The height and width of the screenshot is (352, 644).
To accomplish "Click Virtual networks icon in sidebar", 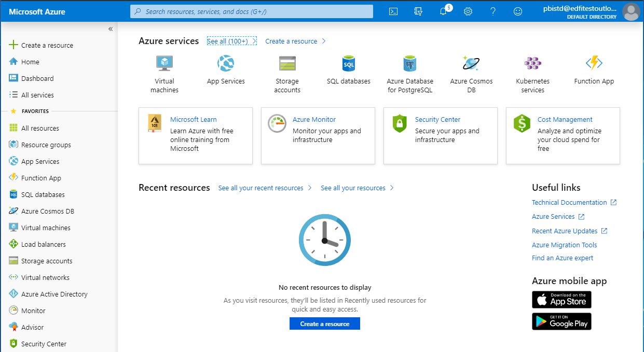I will 13,277.
